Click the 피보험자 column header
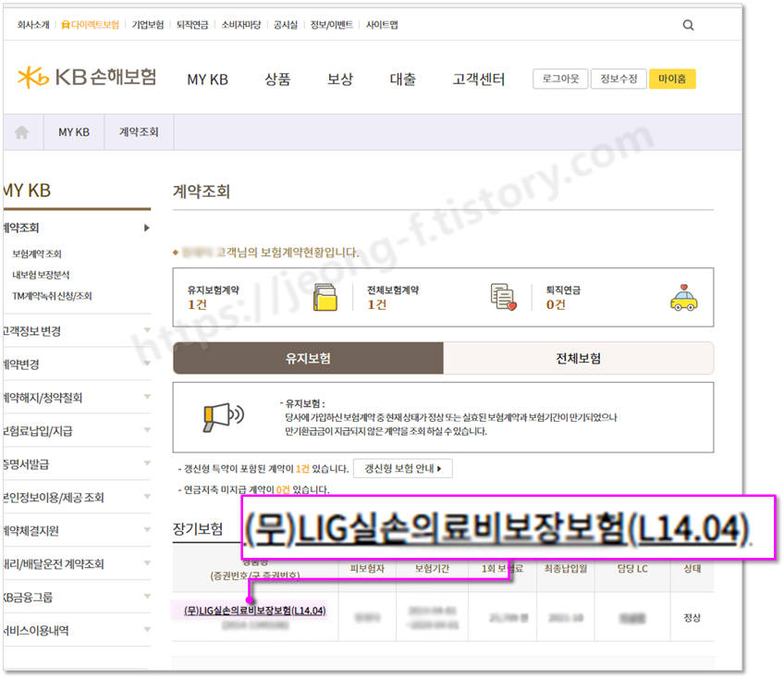 [367, 568]
